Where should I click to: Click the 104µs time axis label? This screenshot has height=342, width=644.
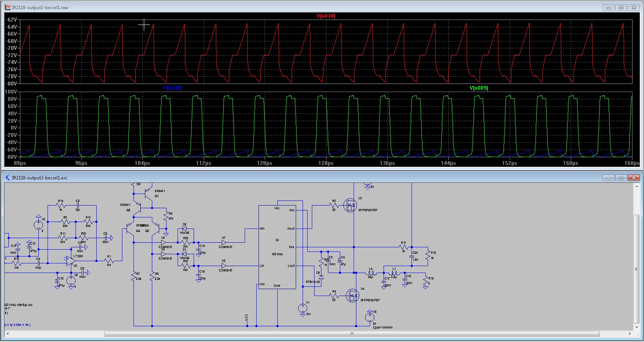pyautogui.click(x=142, y=163)
